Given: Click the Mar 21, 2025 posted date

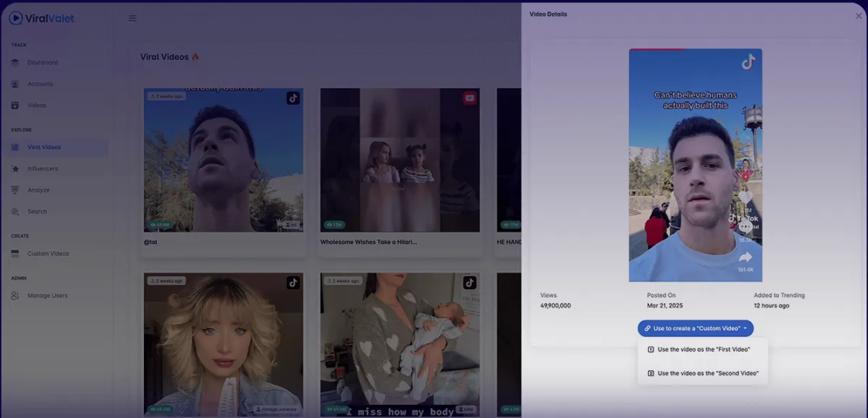Looking at the screenshot, I should 665,306.
